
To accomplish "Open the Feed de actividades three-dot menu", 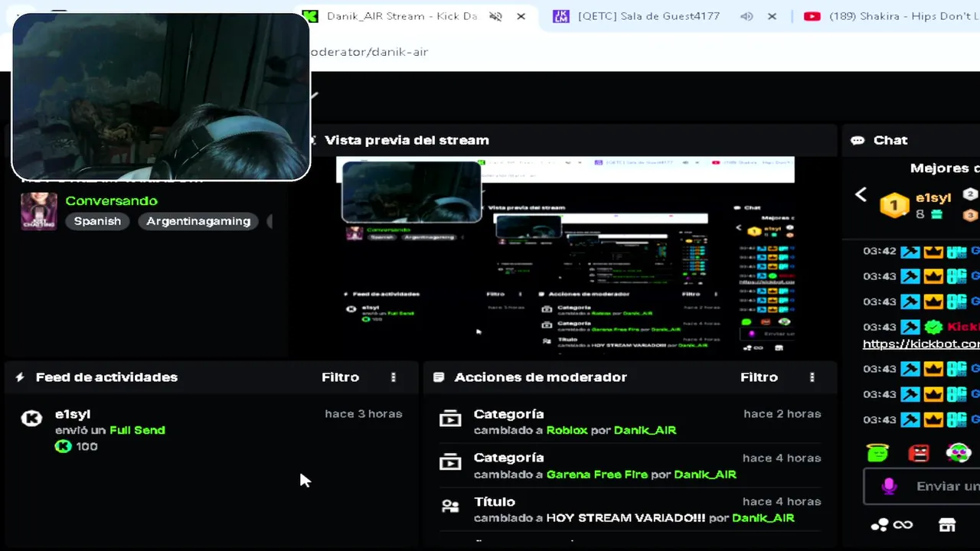I will point(394,377).
